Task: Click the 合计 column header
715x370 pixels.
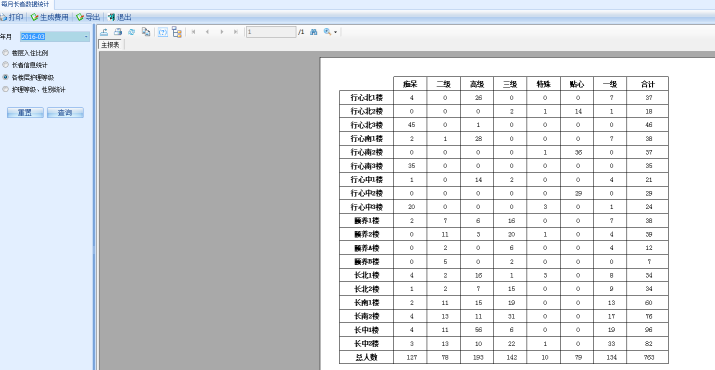Action: pyautogui.click(x=648, y=84)
